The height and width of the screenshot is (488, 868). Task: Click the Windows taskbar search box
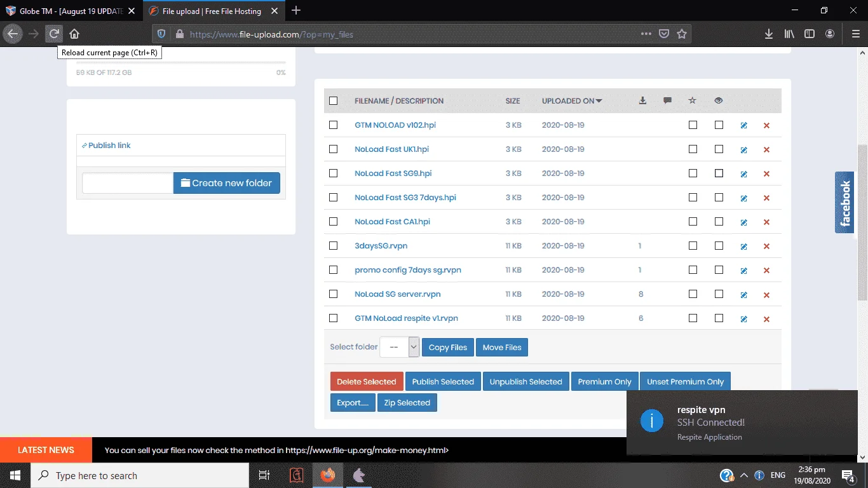pos(140,475)
